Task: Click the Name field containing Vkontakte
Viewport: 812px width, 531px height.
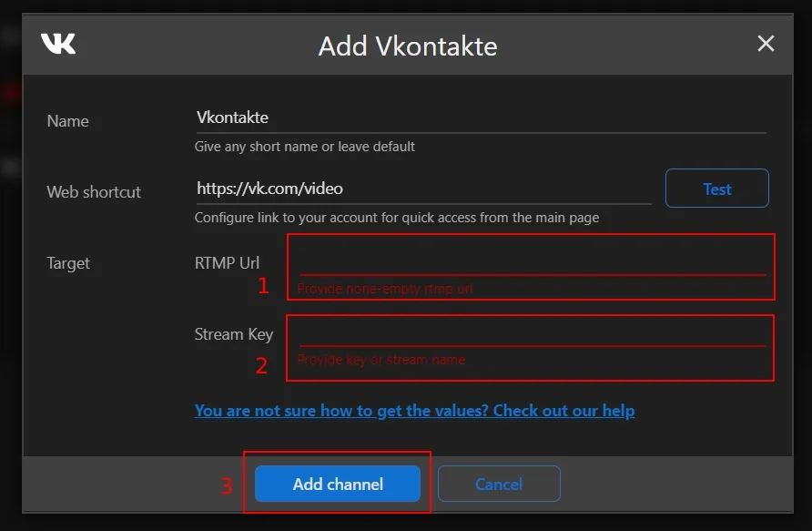Action: (481, 118)
